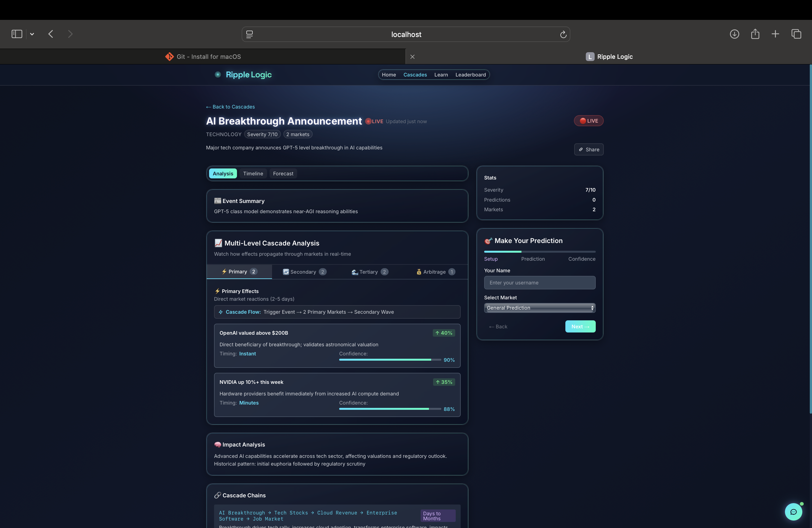Open a new tab with plus icon

[775, 34]
